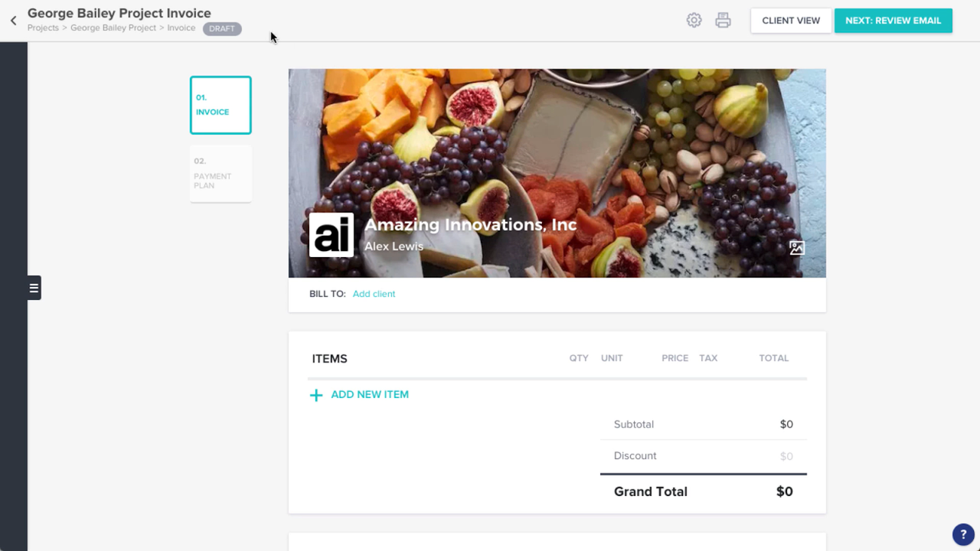Open Client View
The width and height of the screenshot is (980, 551).
[791, 21]
